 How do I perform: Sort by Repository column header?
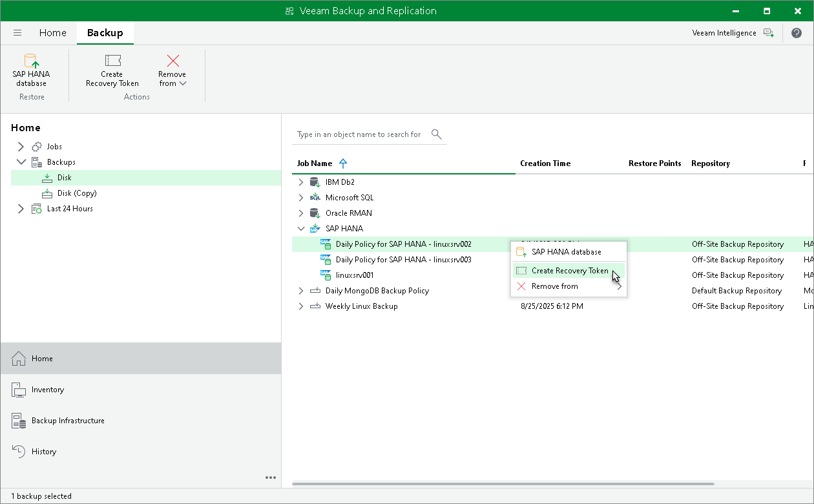click(x=710, y=163)
